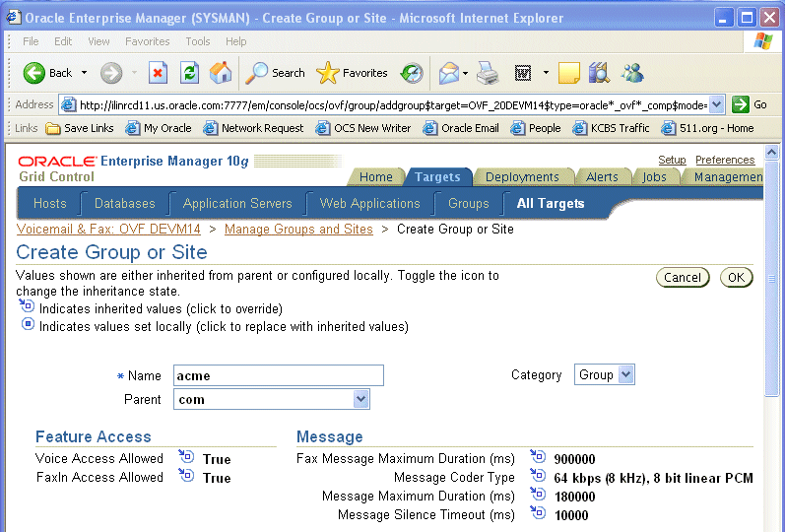The width and height of the screenshot is (785, 532).
Task: Expand the Parent dropdown showing com
Action: click(x=360, y=399)
